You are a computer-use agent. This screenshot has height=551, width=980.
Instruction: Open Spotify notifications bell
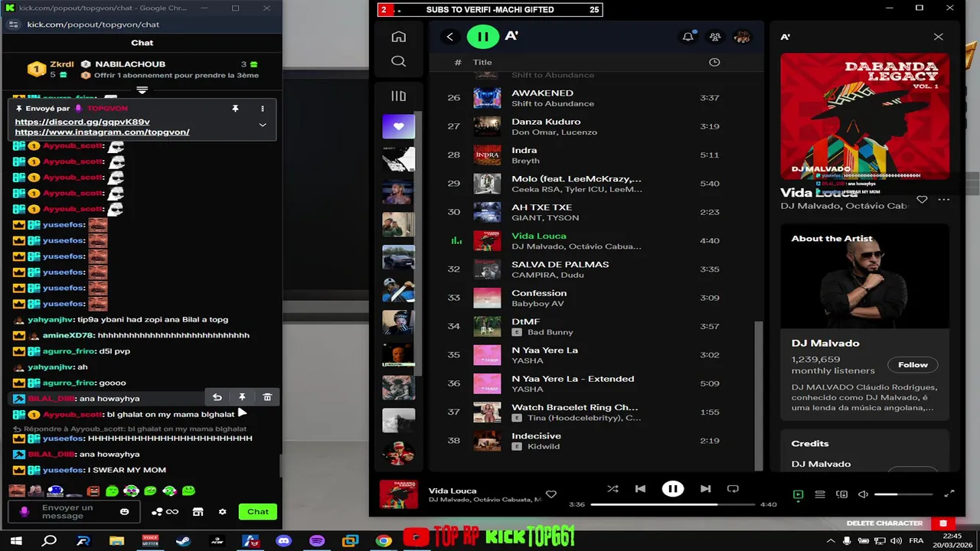pos(688,37)
